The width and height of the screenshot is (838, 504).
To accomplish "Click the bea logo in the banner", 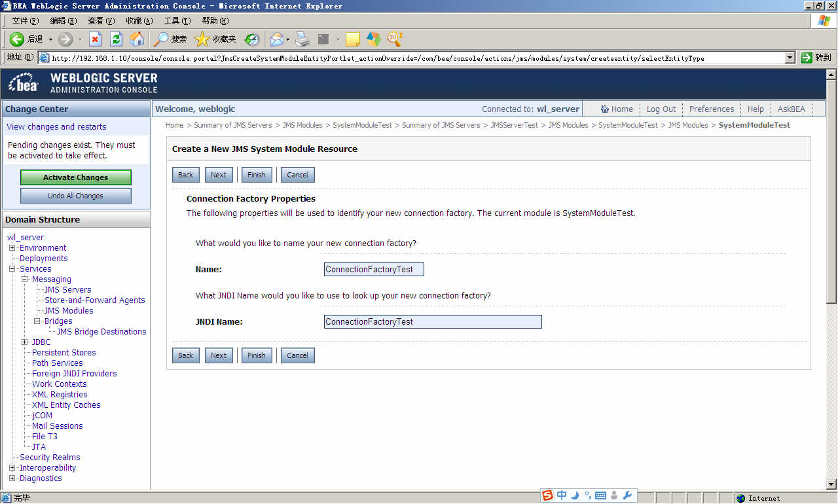I will [x=24, y=83].
